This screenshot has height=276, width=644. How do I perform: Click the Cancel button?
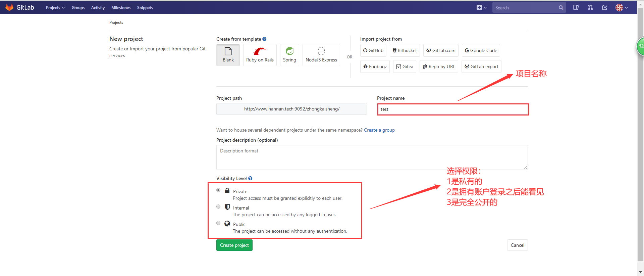tap(517, 245)
